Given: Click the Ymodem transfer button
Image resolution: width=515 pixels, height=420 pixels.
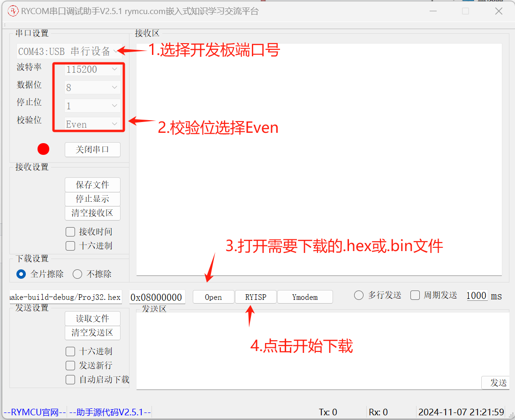Looking at the screenshot, I should [x=305, y=297].
